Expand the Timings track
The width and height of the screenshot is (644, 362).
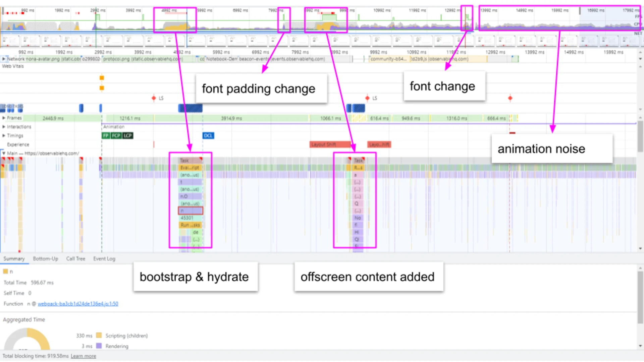[4, 136]
